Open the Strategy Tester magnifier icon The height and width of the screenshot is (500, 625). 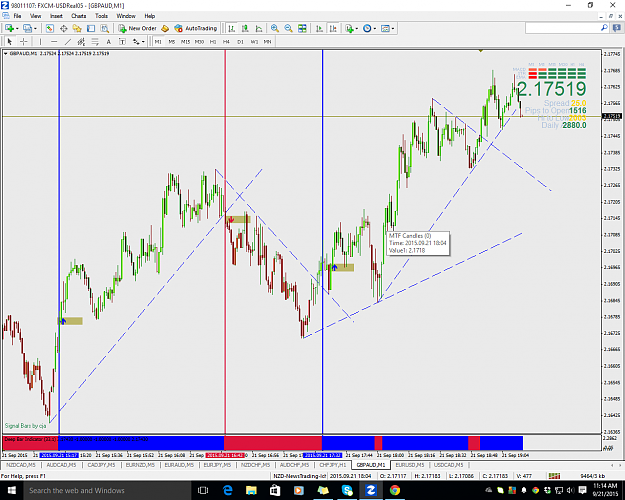[104, 28]
